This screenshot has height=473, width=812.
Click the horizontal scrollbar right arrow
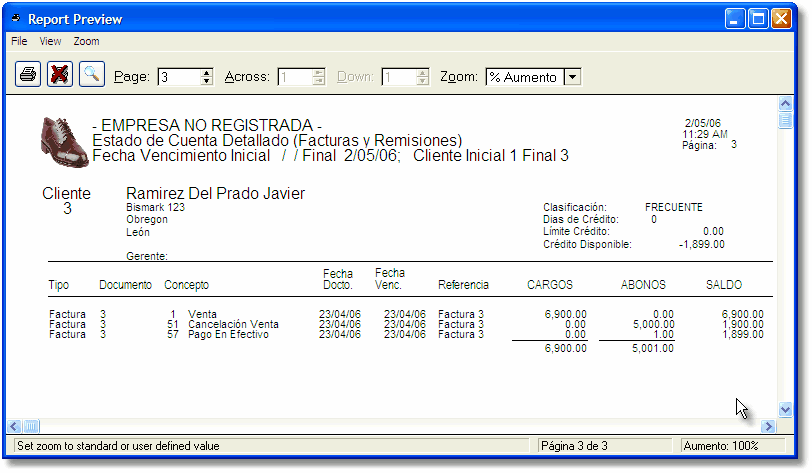768,426
